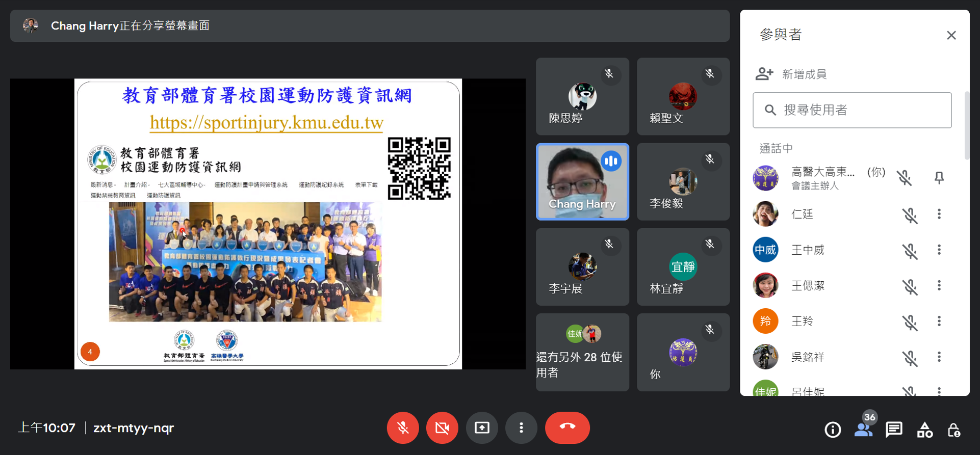Screen dimensions: 980x455
Task: Close the 參與者 participants panel
Action: click(951, 35)
